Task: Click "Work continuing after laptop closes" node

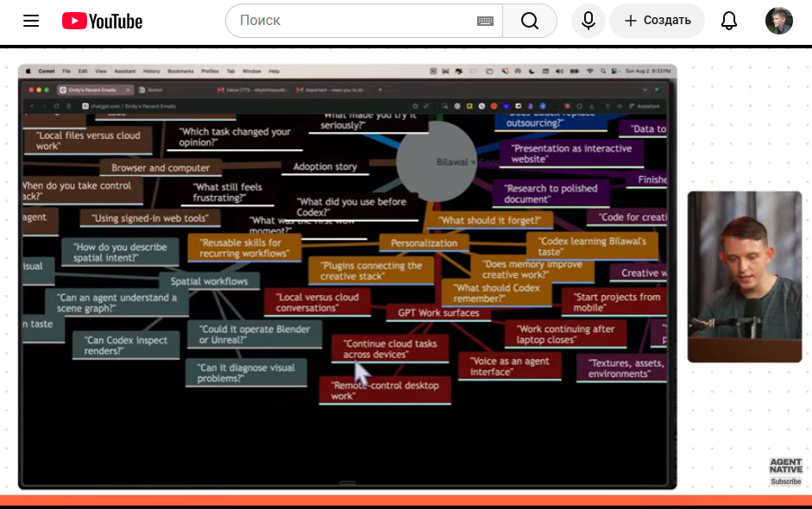Action: [x=565, y=334]
